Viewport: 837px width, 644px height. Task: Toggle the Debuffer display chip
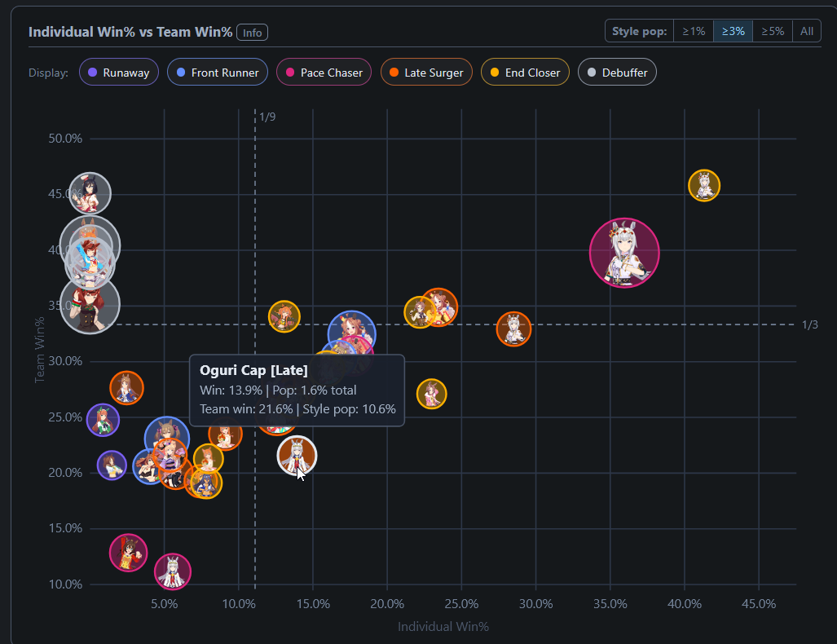[x=617, y=72]
